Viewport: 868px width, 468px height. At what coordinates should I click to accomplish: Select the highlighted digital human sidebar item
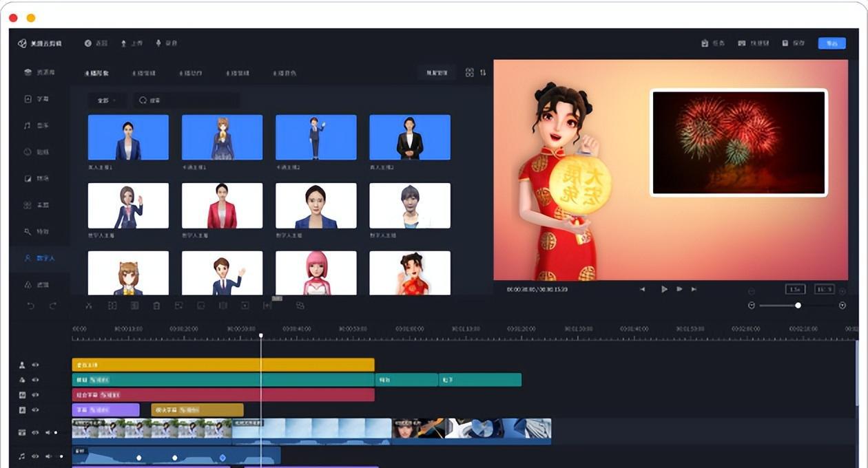[39, 258]
